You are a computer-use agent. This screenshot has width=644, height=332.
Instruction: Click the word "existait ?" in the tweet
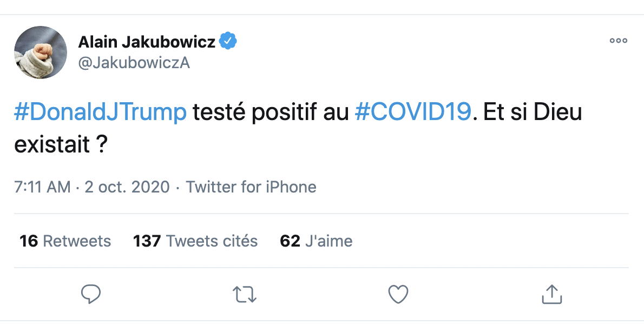[x=60, y=144]
